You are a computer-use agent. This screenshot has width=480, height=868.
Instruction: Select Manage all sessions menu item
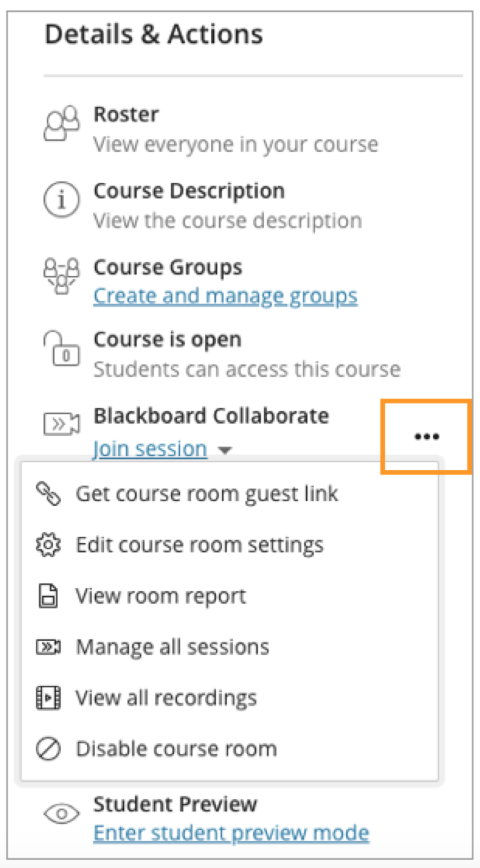[172, 647]
